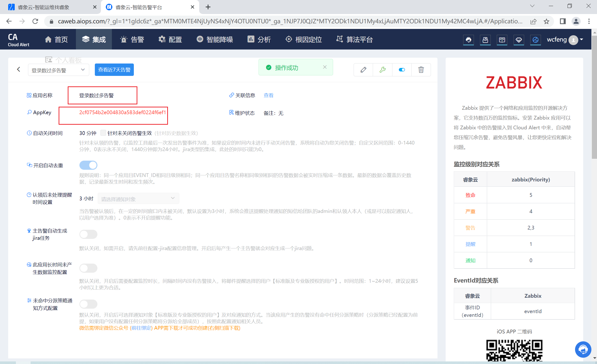597x364 pixels.
Task: Open the 请选择通知对象 dropdown
Action: pyautogui.click(x=138, y=199)
